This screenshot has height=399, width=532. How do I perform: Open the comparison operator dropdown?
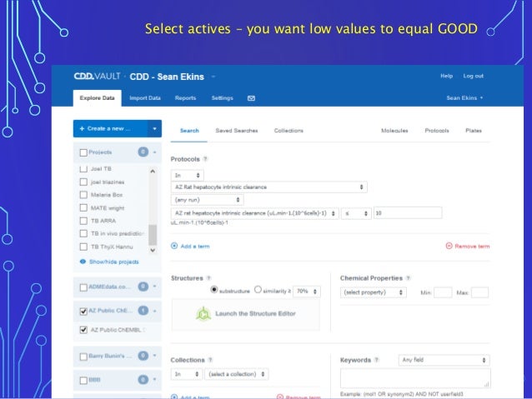pyautogui.click(x=356, y=213)
